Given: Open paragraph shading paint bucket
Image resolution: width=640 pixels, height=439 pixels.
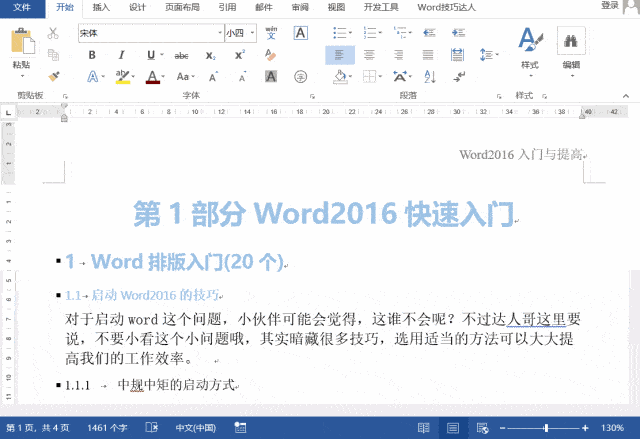Looking at the screenshot, I should (x=340, y=77).
